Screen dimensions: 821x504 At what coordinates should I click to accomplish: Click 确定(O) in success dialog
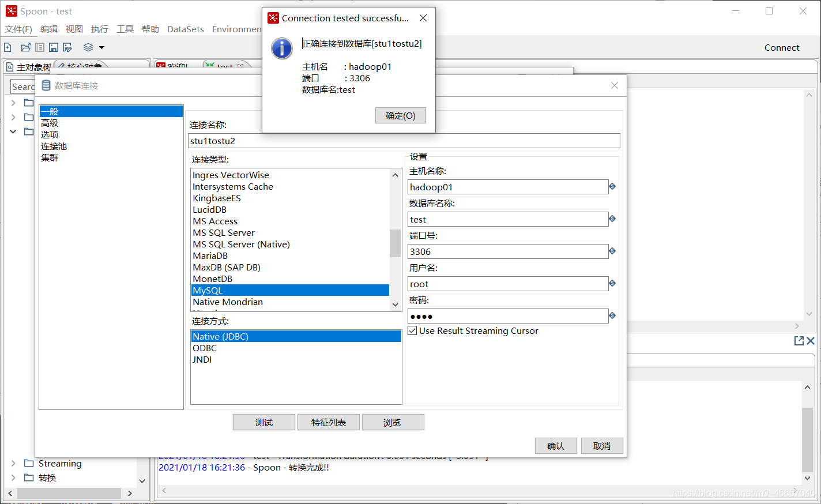pyautogui.click(x=401, y=115)
